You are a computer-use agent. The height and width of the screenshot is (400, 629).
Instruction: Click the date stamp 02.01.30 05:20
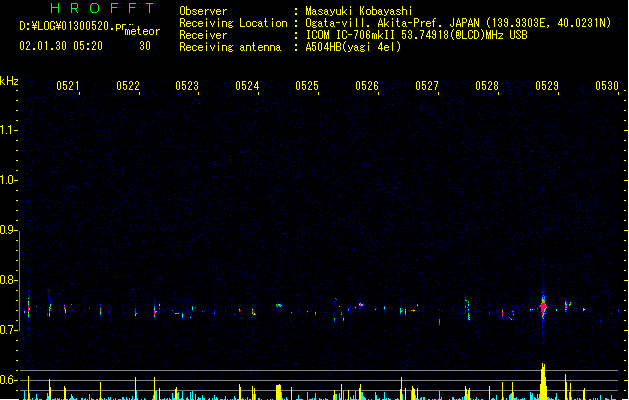(x=61, y=46)
